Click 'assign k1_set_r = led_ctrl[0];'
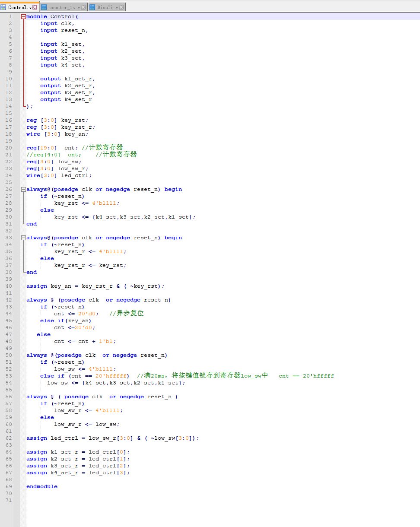This screenshot has height=527, width=420. click(x=78, y=452)
